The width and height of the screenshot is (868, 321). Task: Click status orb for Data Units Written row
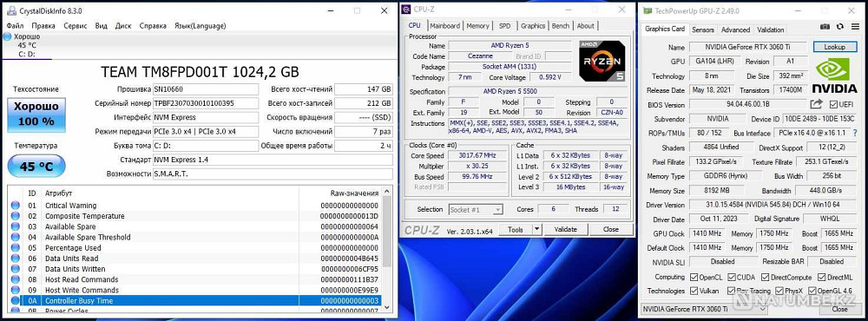[x=16, y=268]
